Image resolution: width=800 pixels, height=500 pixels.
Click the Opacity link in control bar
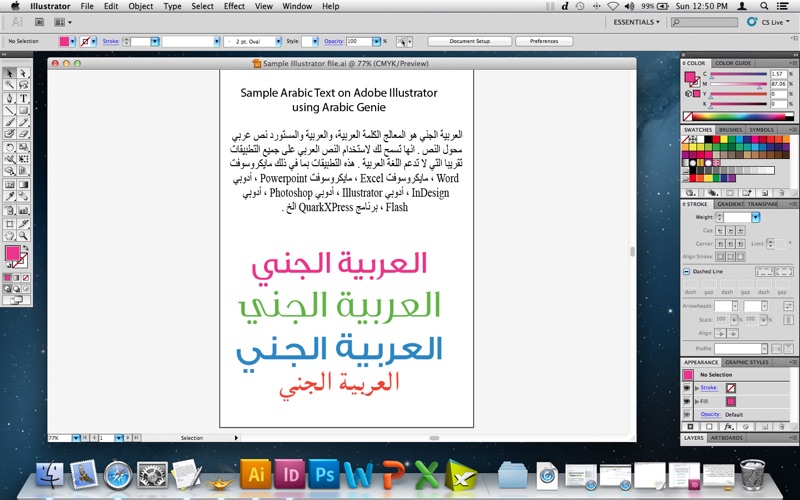point(334,41)
